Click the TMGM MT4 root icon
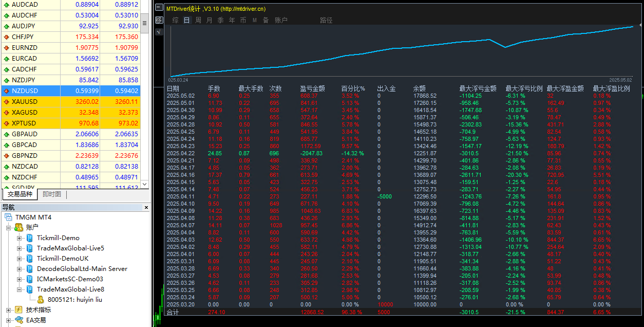This screenshot has width=644, height=327. [x=8, y=217]
